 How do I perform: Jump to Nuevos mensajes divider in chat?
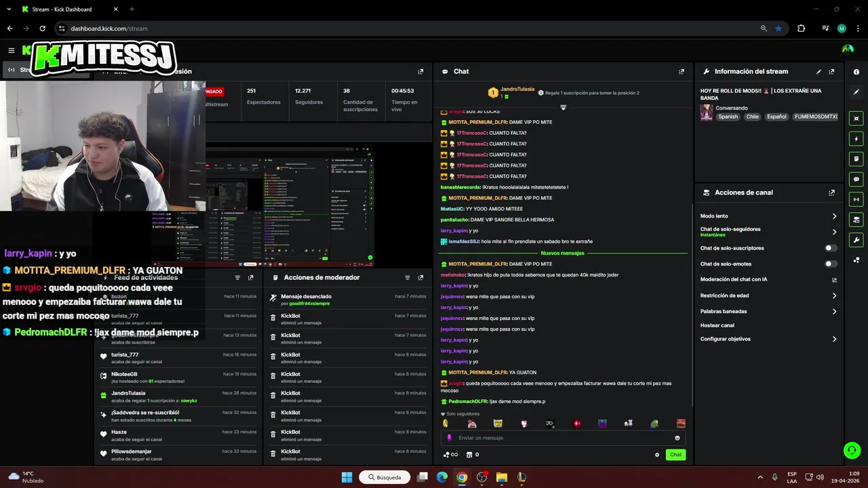[x=562, y=253]
